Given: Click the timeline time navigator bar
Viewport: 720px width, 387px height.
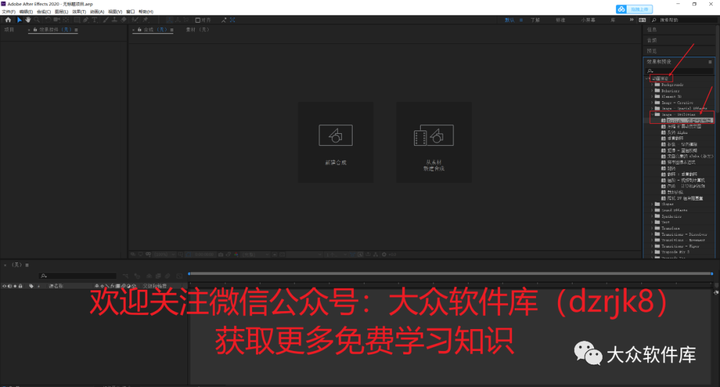Looking at the screenshot, I should click(450, 274).
